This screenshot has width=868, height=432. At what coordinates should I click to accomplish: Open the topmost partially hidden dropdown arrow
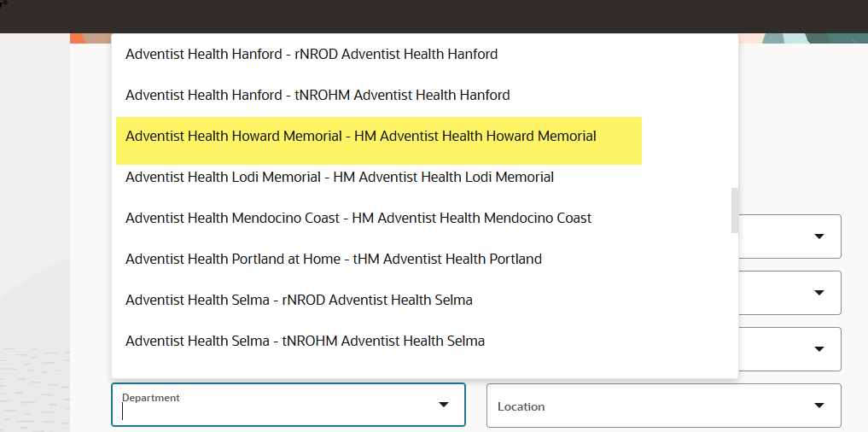point(819,236)
